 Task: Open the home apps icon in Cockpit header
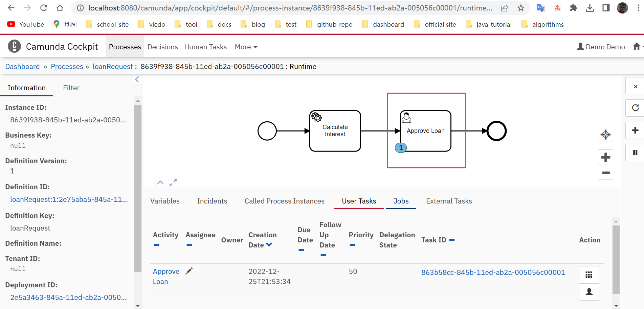(637, 46)
